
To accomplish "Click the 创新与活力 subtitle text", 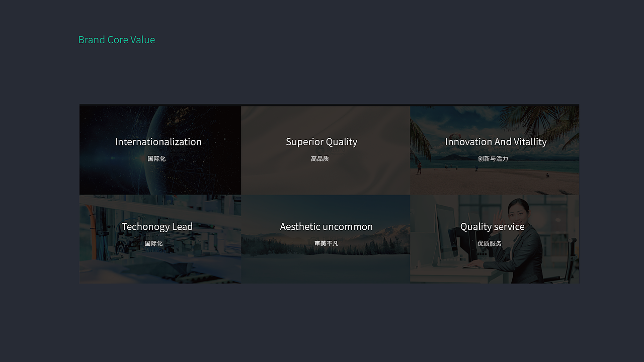I will click(493, 159).
